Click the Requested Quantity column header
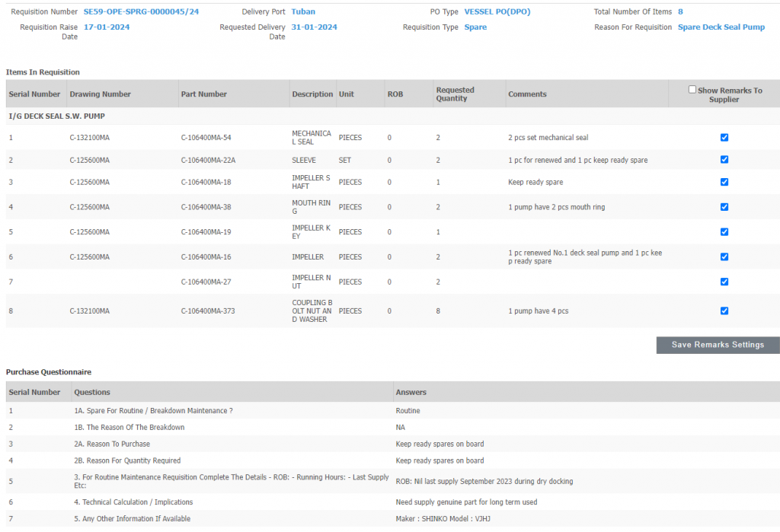This screenshot has height=532, width=780. pos(455,94)
